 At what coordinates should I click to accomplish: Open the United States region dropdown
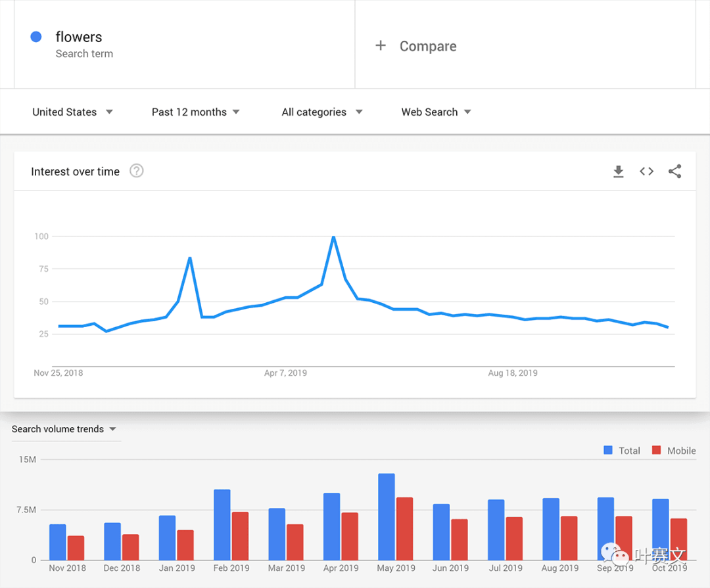tap(72, 112)
